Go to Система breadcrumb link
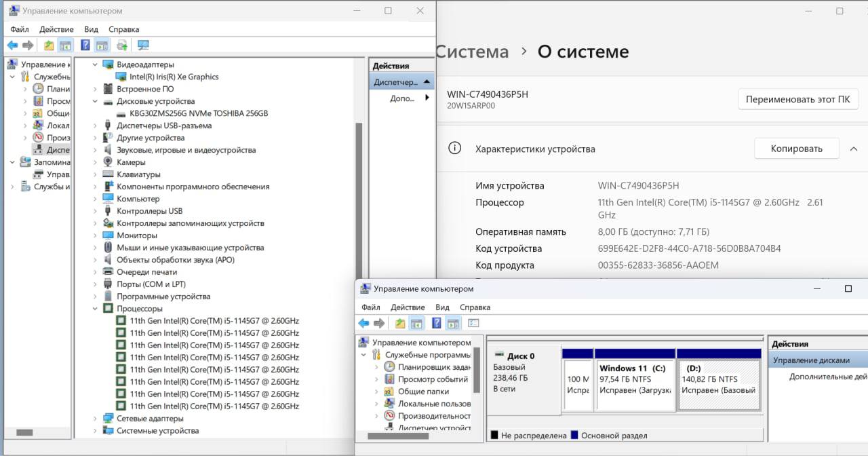The width and height of the screenshot is (868, 456). pyautogui.click(x=472, y=52)
